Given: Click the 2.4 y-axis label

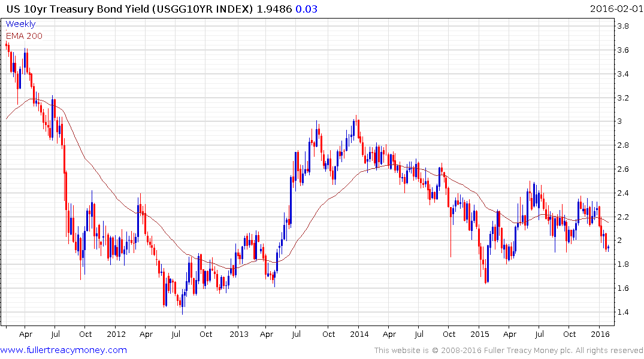Looking at the screenshot, I should [x=623, y=193].
